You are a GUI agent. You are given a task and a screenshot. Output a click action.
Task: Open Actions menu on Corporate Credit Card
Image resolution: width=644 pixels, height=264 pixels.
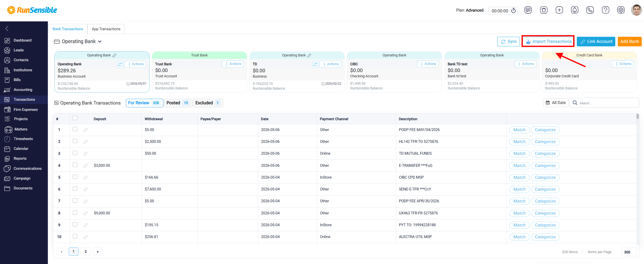coord(623,64)
